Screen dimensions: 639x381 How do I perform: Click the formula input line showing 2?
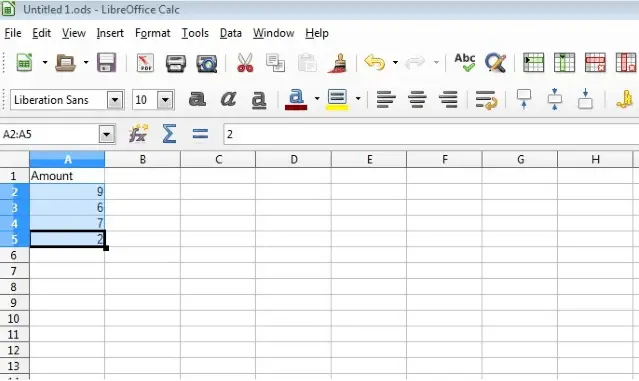431,134
